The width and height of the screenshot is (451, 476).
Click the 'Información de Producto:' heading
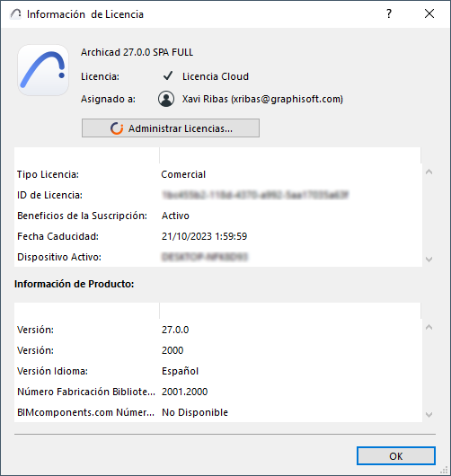(x=74, y=284)
